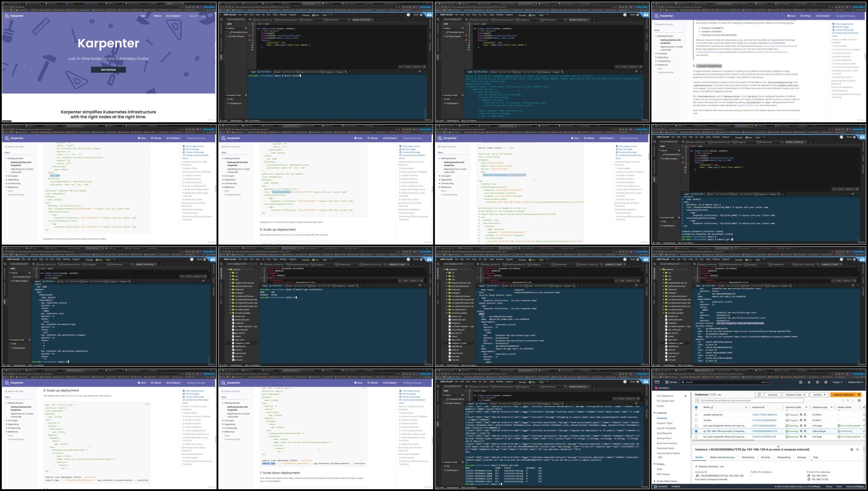Click zoom-out filter icon on sample webserver row
The width and height of the screenshot is (868, 491).
(x=805, y=414)
